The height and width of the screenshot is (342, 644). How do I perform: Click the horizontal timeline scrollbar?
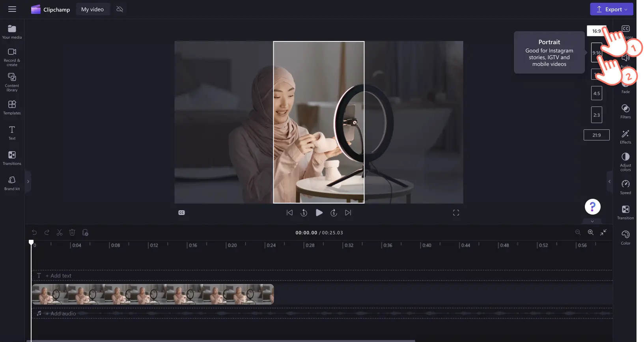point(221,341)
